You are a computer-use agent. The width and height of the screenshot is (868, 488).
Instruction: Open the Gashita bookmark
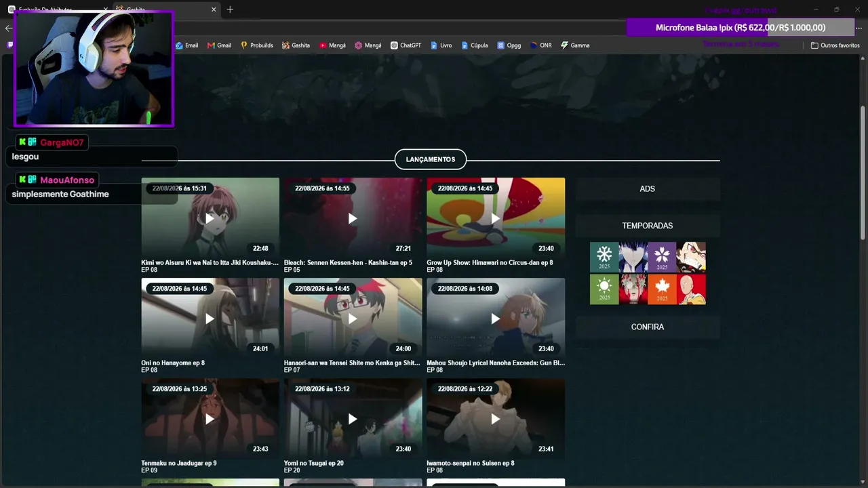coord(296,45)
